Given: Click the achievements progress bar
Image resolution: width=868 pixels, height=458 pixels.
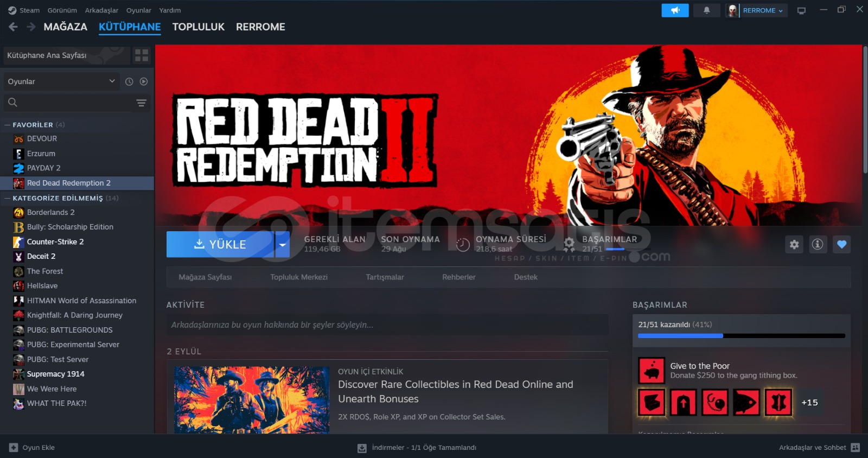Looking at the screenshot, I should point(742,336).
